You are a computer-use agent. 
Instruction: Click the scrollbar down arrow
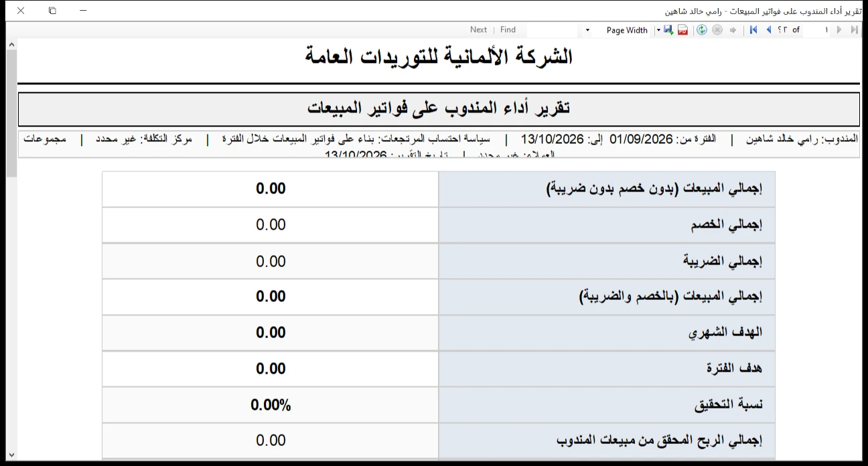tap(11, 455)
